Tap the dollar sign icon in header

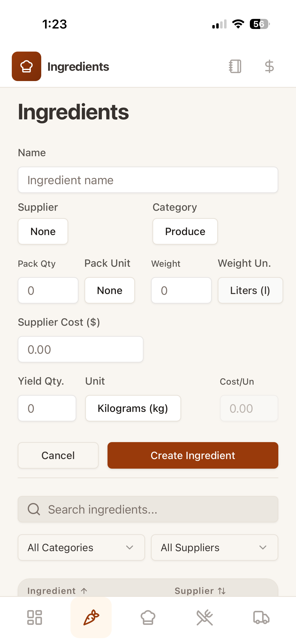[269, 66]
